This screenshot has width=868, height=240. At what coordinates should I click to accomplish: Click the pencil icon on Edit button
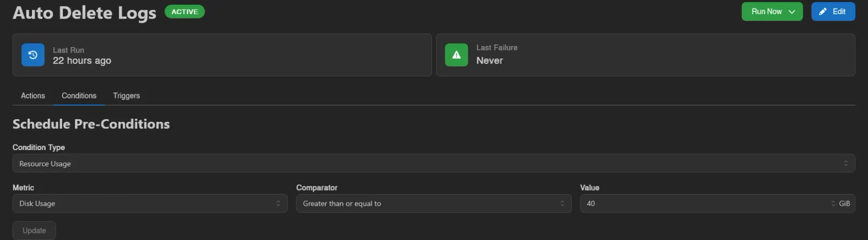point(823,11)
